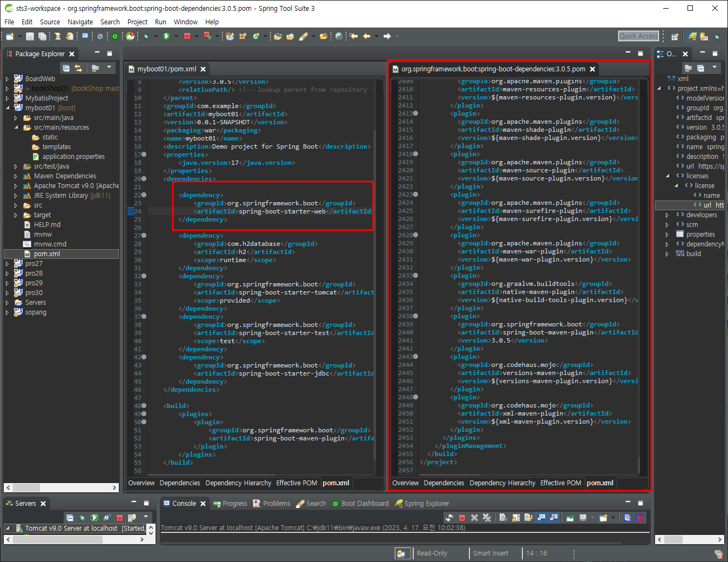Click the green Boot Dashboard power icon in toolbar
728x562 pixels.
tap(115, 36)
